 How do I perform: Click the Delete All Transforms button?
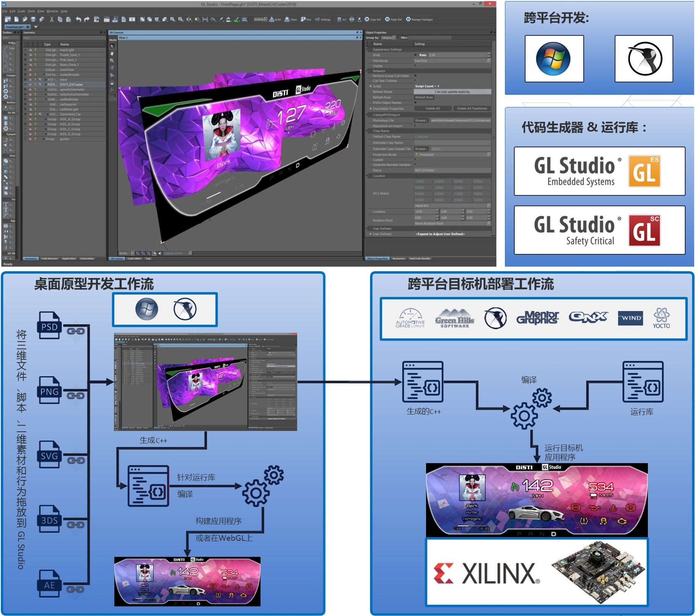pyautogui.click(x=472, y=108)
